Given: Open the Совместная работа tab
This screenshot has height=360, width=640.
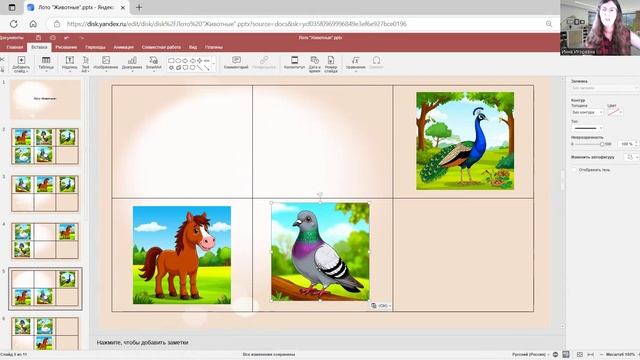Looking at the screenshot, I should [161, 47].
